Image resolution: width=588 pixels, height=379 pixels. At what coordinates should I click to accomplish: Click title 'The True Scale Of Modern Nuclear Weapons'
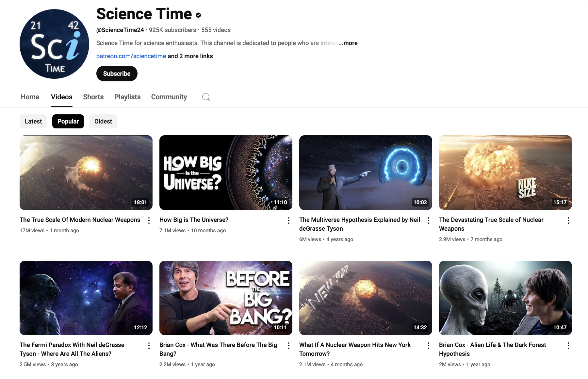coord(80,220)
